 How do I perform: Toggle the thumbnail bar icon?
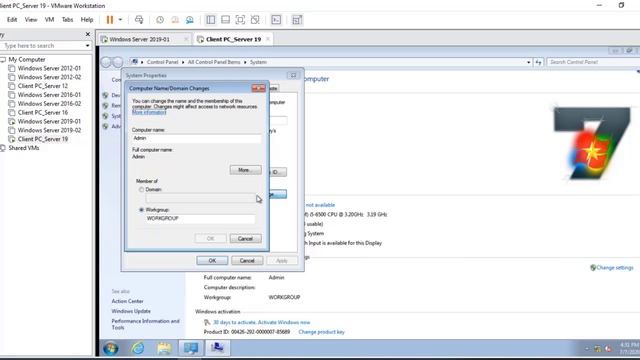click(x=225, y=20)
